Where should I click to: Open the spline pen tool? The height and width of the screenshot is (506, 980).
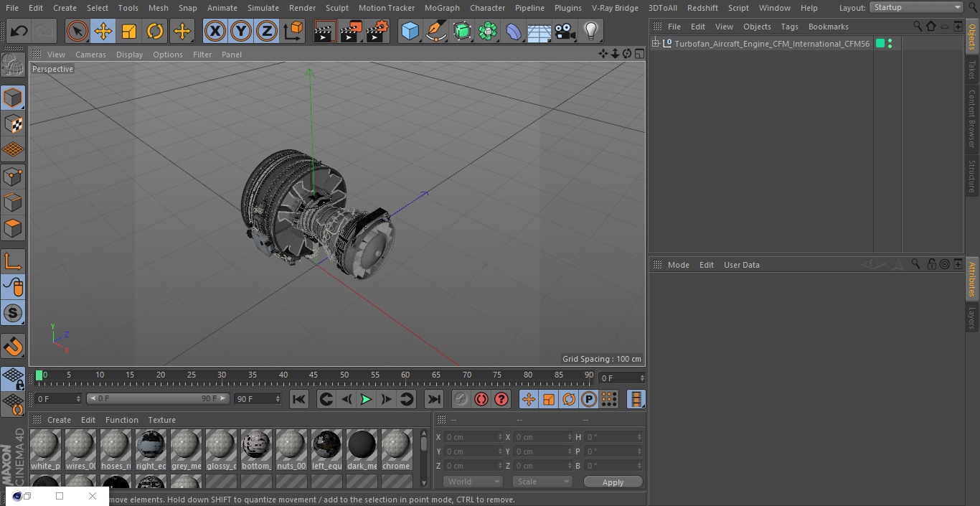(x=435, y=31)
